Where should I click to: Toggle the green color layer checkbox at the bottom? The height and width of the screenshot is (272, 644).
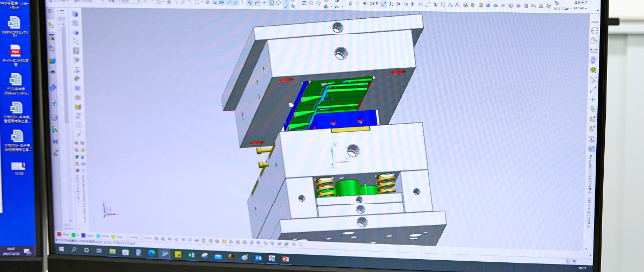pyautogui.click(x=73, y=234)
